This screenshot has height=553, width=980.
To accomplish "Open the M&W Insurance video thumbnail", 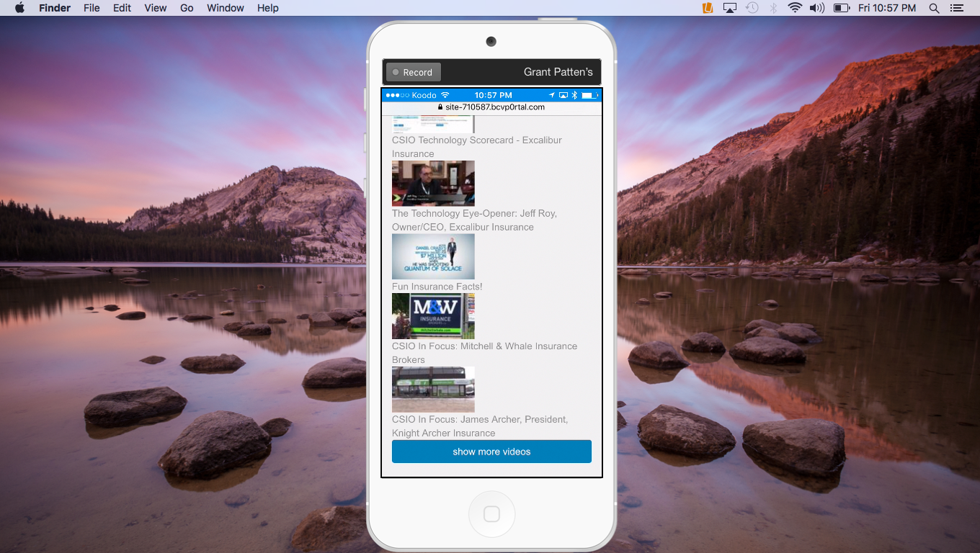I will tap(433, 316).
